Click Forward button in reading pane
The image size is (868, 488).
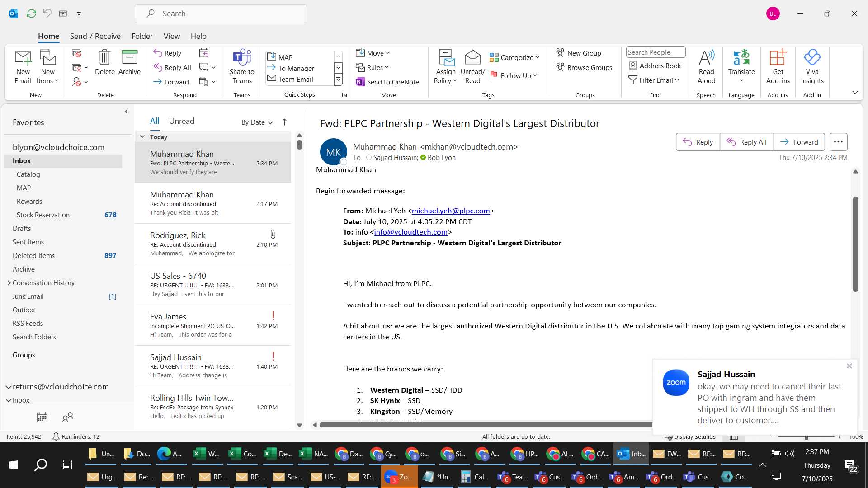[799, 142]
